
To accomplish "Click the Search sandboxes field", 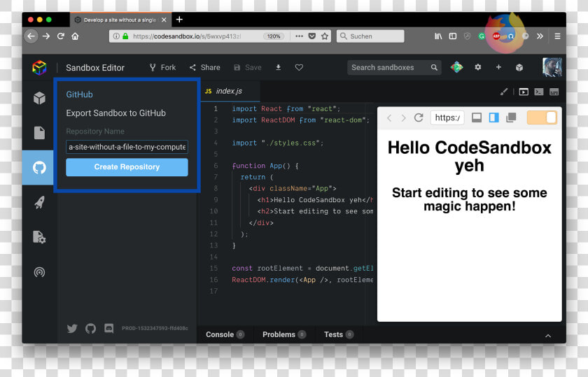I will coord(393,67).
